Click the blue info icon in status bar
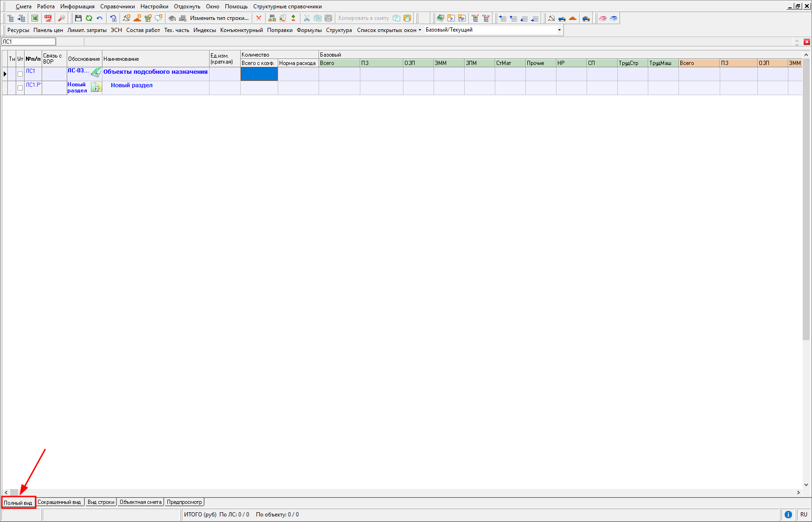 [788, 514]
